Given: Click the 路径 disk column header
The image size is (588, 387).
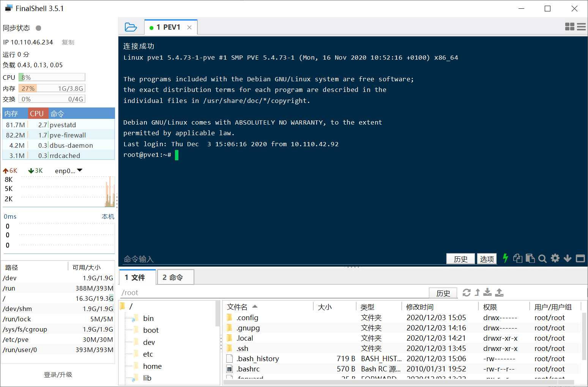Looking at the screenshot, I should click(x=35, y=267).
